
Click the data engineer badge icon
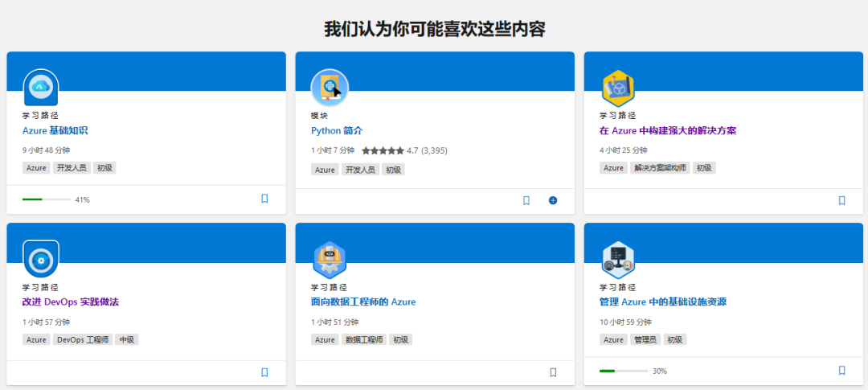330,259
